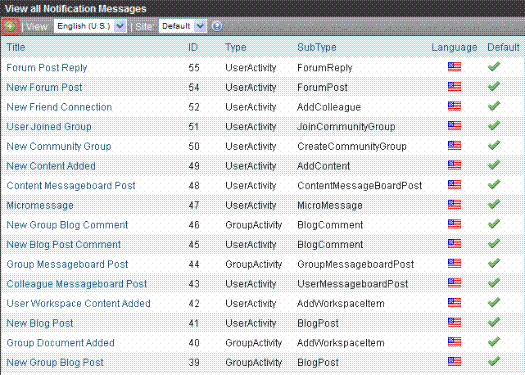Screen dimensions: 525x375
Task: Click US flag in User Joined Group row
Action: point(454,126)
